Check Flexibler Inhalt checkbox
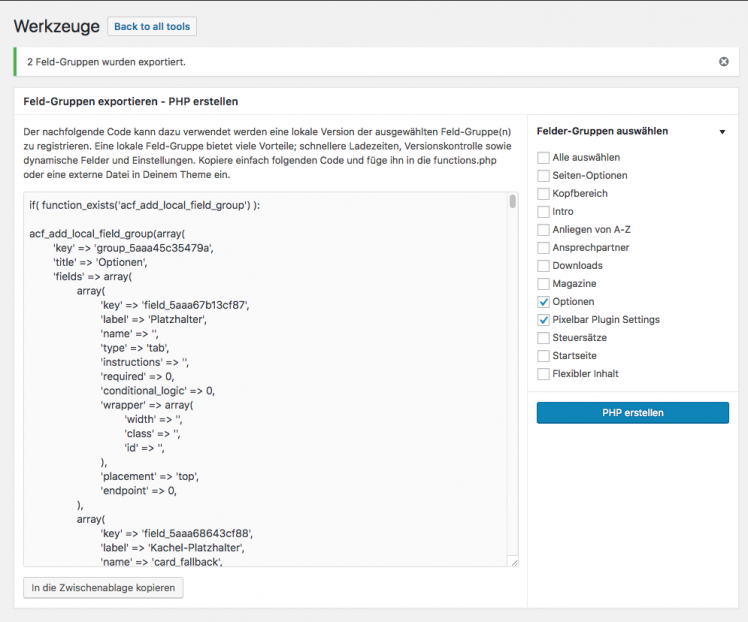 (x=543, y=374)
